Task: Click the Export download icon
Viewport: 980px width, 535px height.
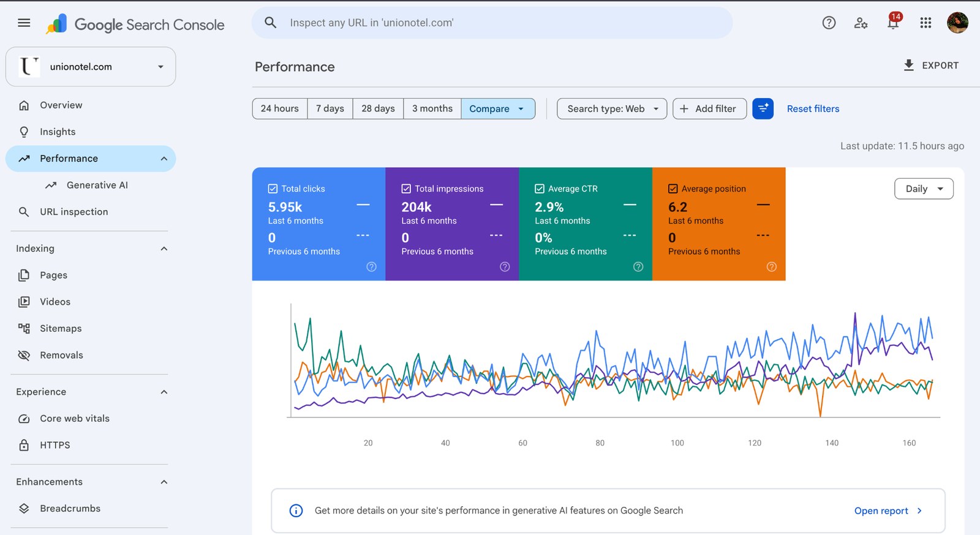Action: [909, 65]
